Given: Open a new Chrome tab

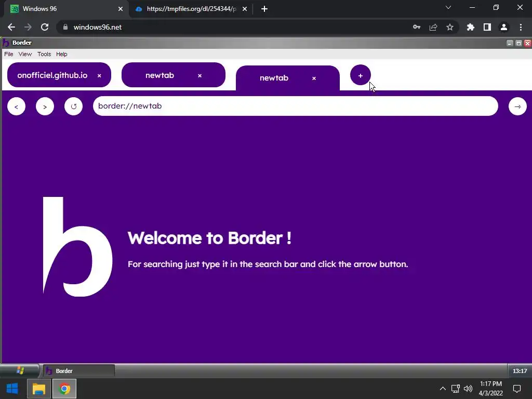Looking at the screenshot, I should (x=264, y=9).
